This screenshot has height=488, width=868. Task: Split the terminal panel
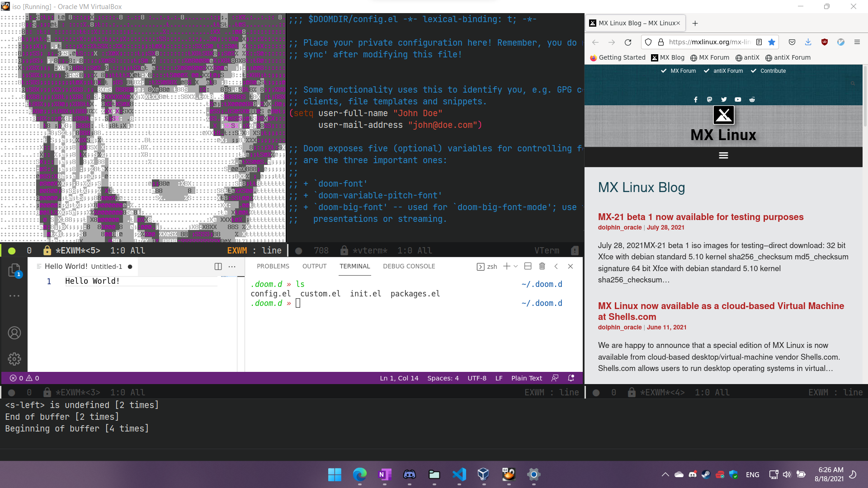(528, 267)
